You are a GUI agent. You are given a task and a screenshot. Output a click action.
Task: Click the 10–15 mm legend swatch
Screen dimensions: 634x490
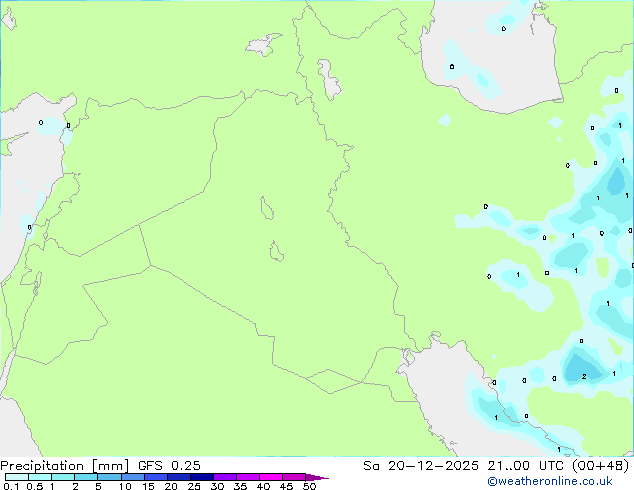(133, 477)
